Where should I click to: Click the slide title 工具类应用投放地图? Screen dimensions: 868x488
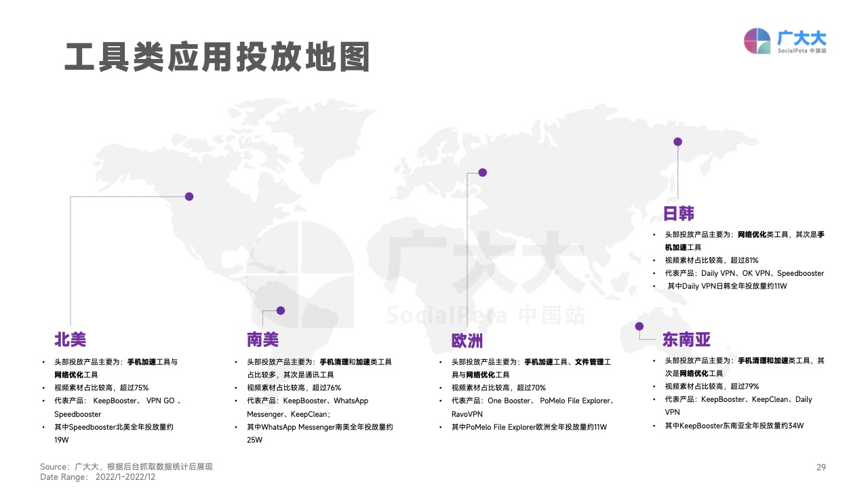coord(217,57)
